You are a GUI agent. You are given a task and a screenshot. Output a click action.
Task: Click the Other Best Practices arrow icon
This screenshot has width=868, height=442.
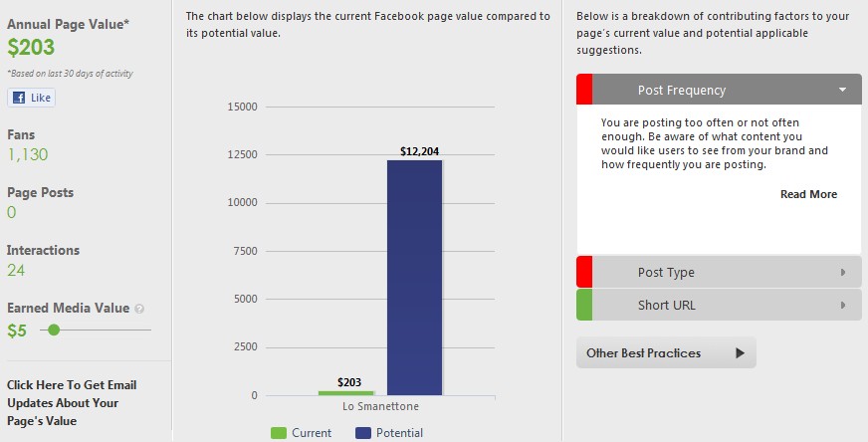740,352
